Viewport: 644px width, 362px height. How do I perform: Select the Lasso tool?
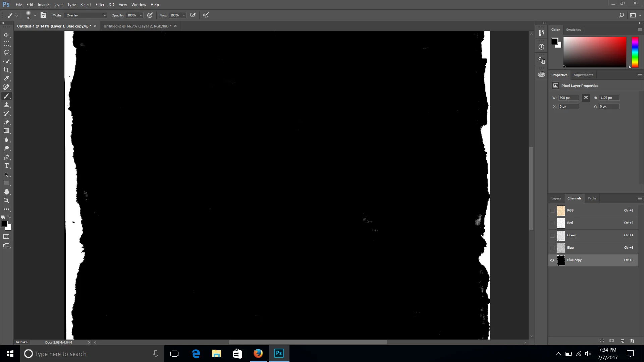pos(6,52)
